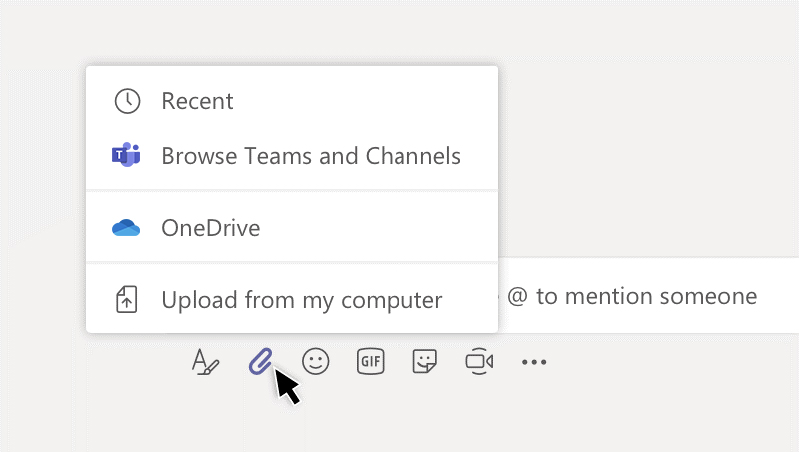The image size is (799, 452).
Task: Choose Browse Teams and Channels
Action: click(x=292, y=155)
